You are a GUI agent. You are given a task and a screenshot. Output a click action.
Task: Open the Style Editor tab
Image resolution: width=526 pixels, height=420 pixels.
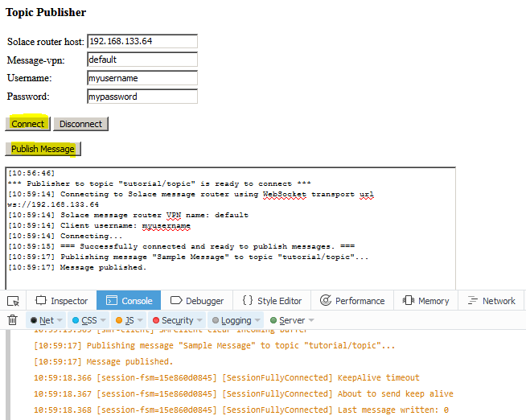(x=272, y=301)
